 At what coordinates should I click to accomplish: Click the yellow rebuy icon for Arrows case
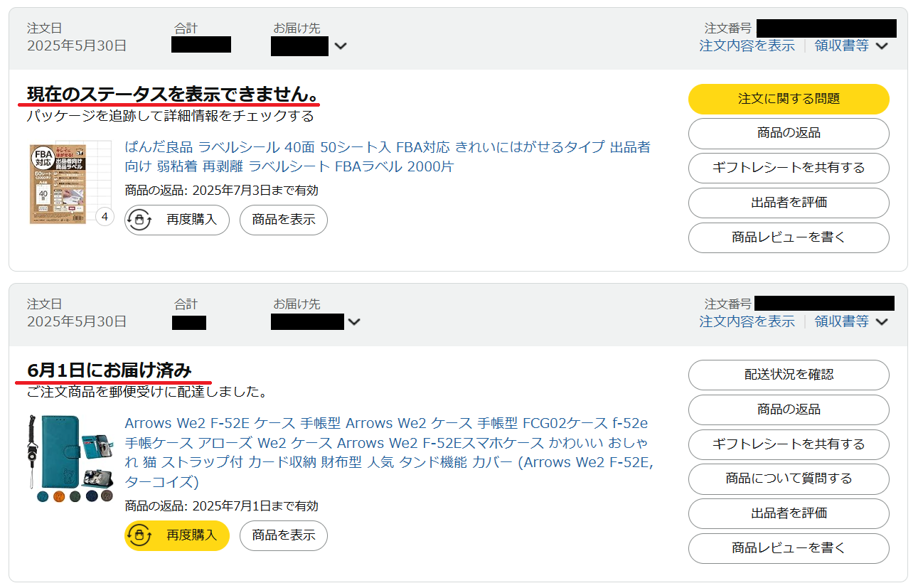(x=139, y=535)
